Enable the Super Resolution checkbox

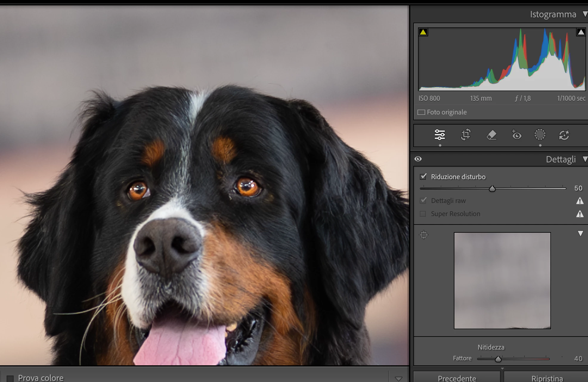point(423,214)
